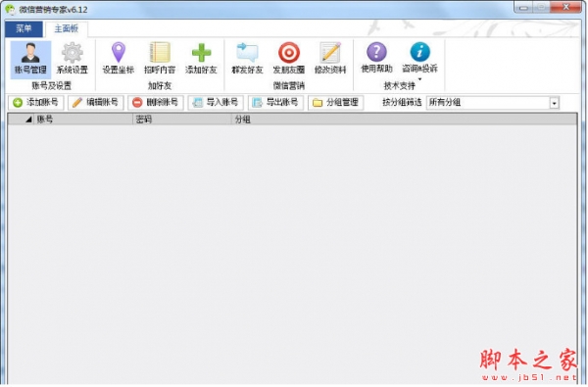Click the app logo icon in title bar
This screenshot has height=387, width=588.
[10, 9]
